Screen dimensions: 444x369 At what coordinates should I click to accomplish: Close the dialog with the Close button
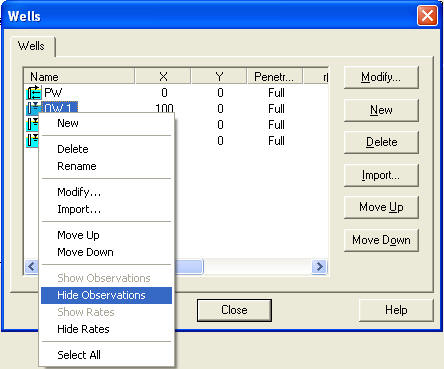point(234,310)
